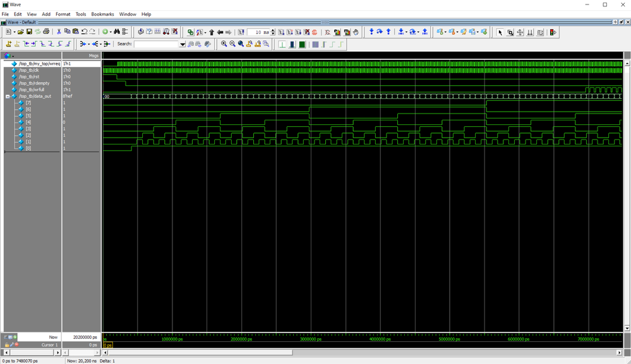
Task: Click the waveform horizontal scrollbar
Action: (x=201, y=353)
